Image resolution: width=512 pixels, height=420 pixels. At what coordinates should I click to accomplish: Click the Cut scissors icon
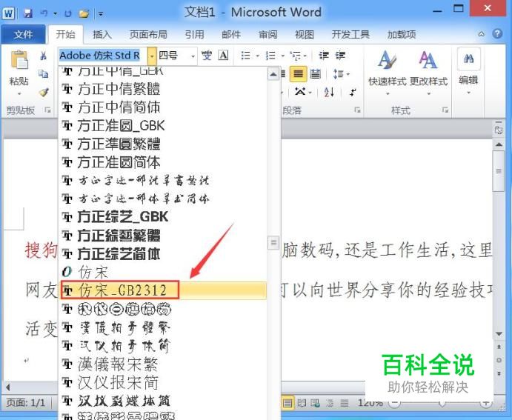tap(43, 56)
